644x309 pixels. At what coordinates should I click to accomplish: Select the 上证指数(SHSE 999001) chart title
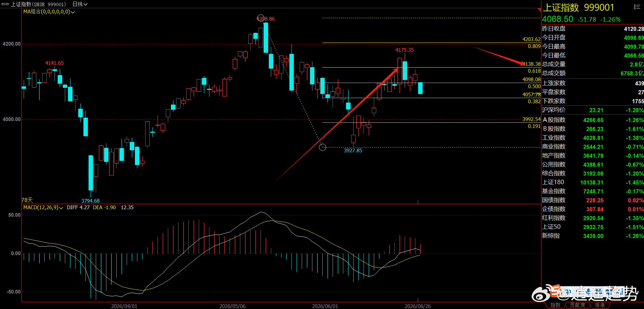pos(38,4)
